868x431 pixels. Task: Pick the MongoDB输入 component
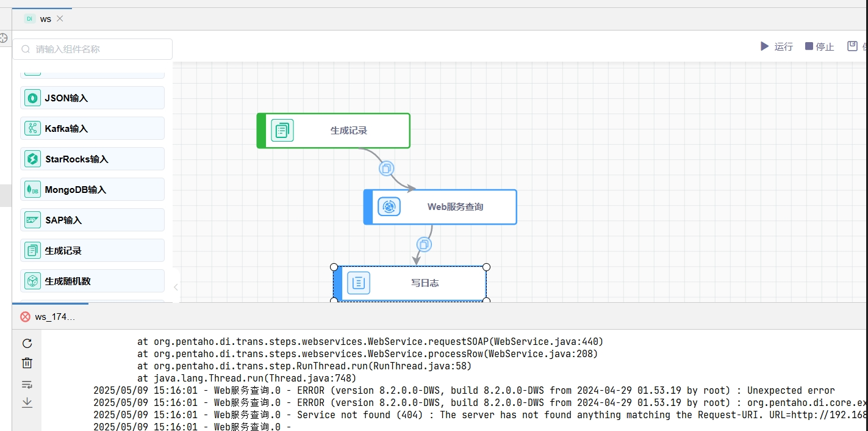point(93,189)
